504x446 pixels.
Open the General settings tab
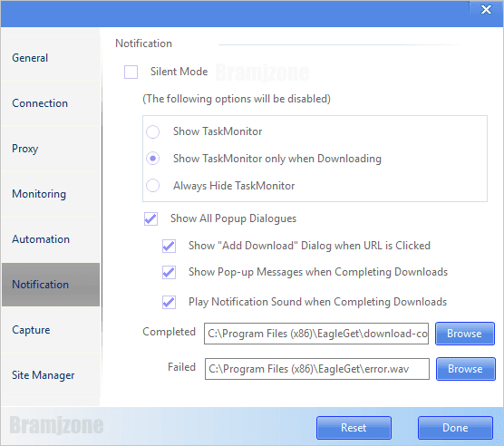(51, 58)
